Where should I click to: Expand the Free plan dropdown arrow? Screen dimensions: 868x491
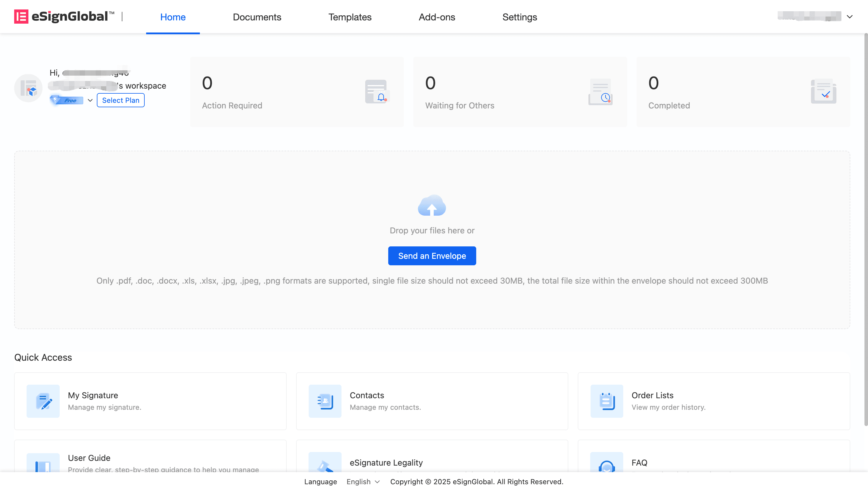90,100
